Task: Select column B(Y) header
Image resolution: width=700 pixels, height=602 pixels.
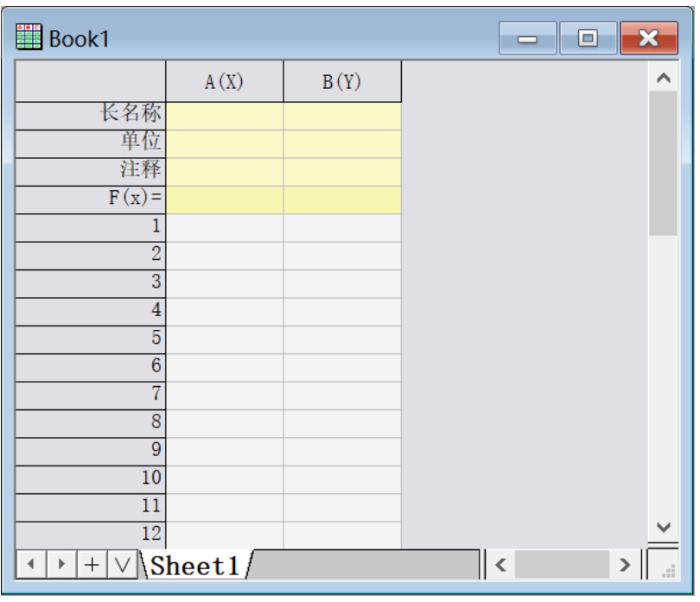Action: (x=342, y=82)
